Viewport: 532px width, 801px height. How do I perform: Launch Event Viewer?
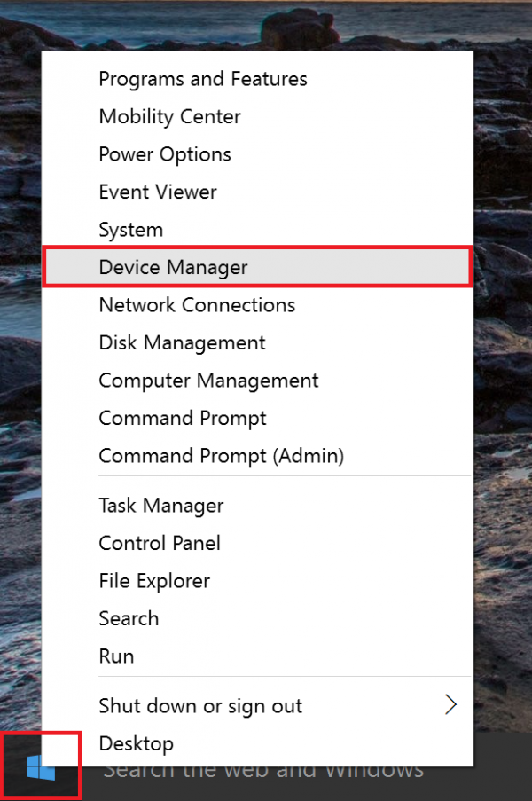click(x=158, y=192)
